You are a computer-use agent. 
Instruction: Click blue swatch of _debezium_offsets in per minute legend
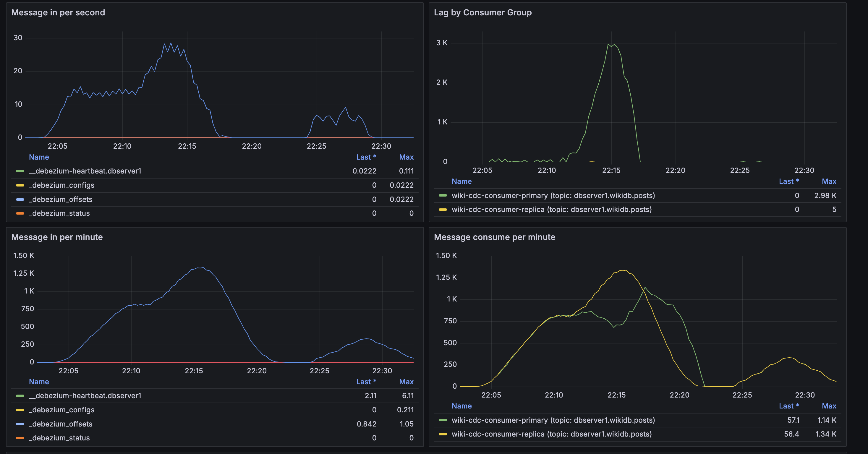20,424
